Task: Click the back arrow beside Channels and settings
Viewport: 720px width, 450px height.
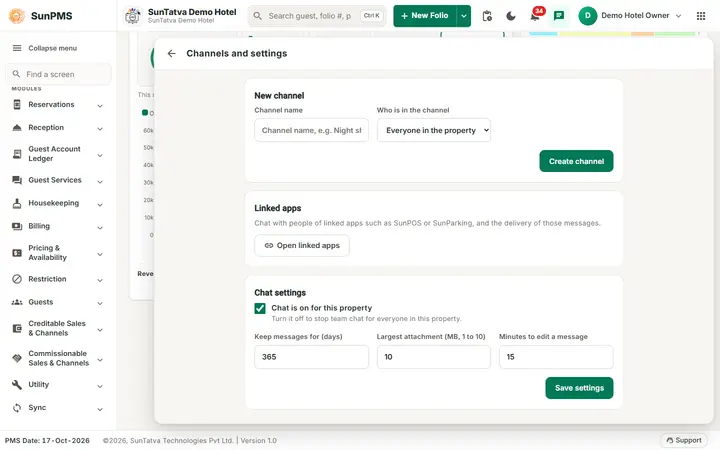Action: tap(172, 54)
